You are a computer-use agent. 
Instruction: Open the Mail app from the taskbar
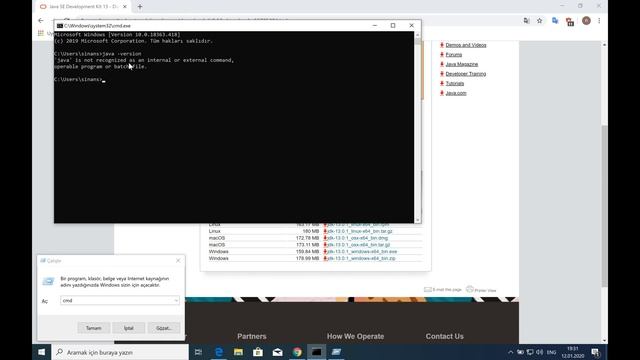278,352
